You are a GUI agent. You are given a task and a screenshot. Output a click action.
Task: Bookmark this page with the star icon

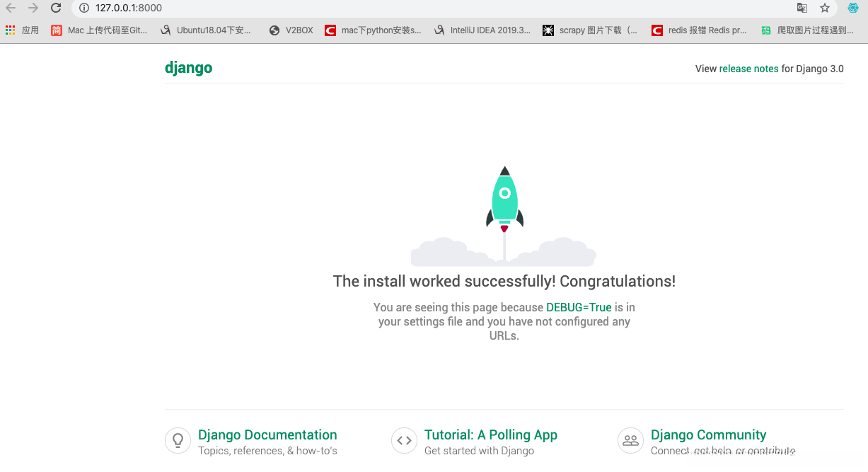click(825, 8)
